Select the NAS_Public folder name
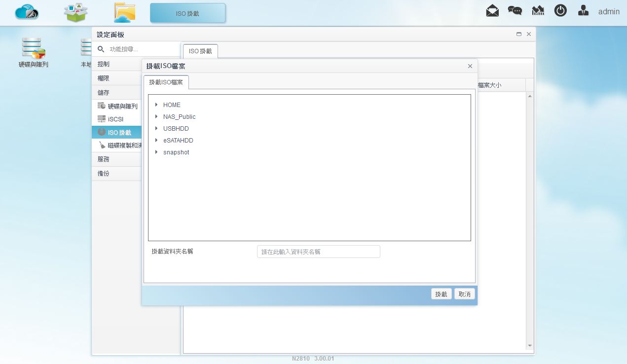The height and width of the screenshot is (364, 627). point(180,116)
